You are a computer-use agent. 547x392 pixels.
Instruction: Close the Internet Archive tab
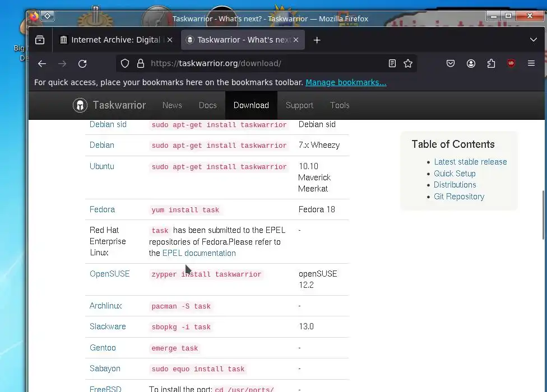click(x=170, y=40)
